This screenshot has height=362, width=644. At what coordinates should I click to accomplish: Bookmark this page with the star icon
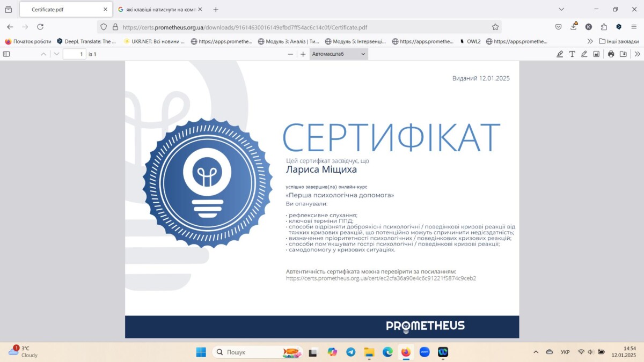pyautogui.click(x=495, y=27)
